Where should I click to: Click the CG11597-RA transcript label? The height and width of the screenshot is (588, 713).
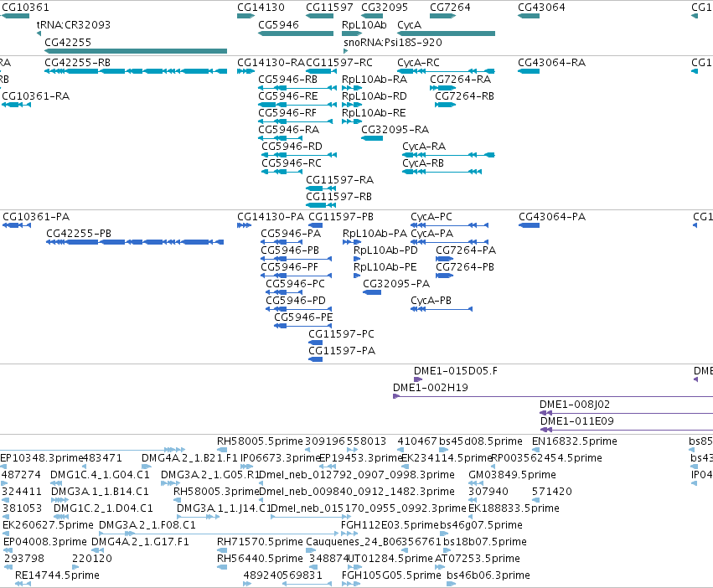click(339, 180)
